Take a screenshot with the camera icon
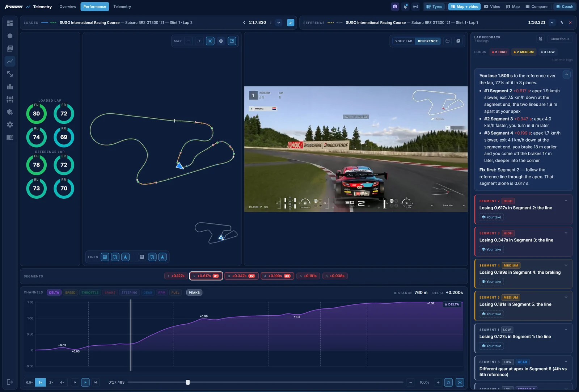The image size is (579, 392). (x=395, y=7)
